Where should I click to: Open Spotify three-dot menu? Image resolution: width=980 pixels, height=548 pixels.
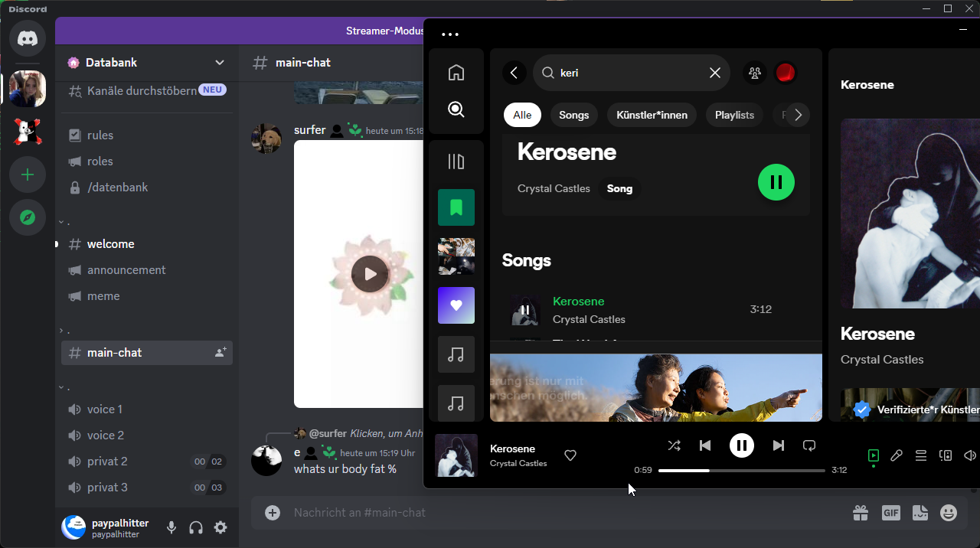coord(450,34)
